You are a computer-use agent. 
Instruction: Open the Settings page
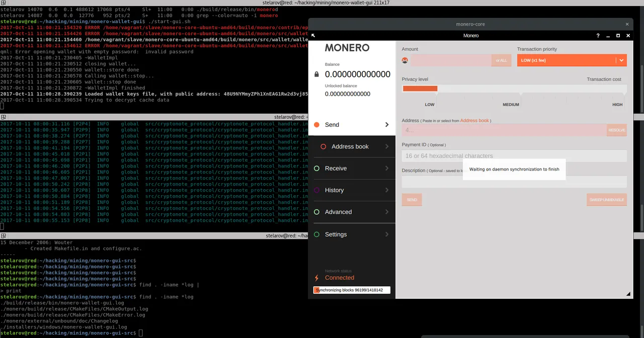point(352,234)
